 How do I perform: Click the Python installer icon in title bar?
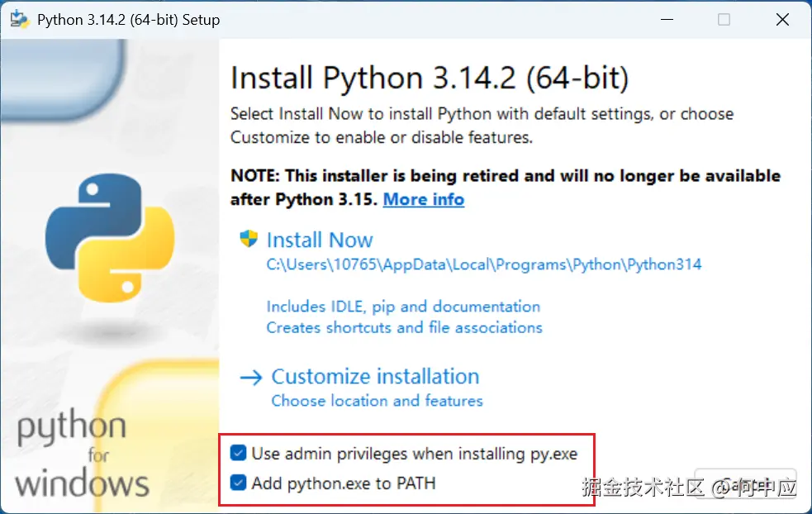tap(20, 20)
